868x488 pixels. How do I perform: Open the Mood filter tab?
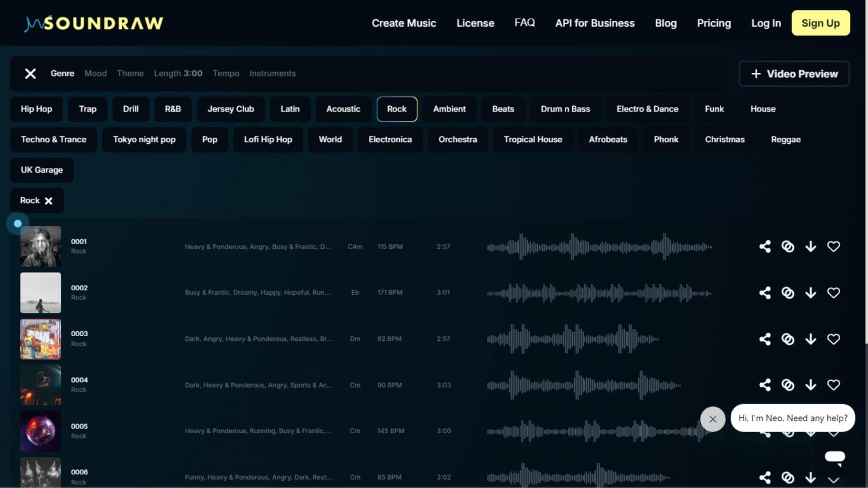pyautogui.click(x=95, y=73)
